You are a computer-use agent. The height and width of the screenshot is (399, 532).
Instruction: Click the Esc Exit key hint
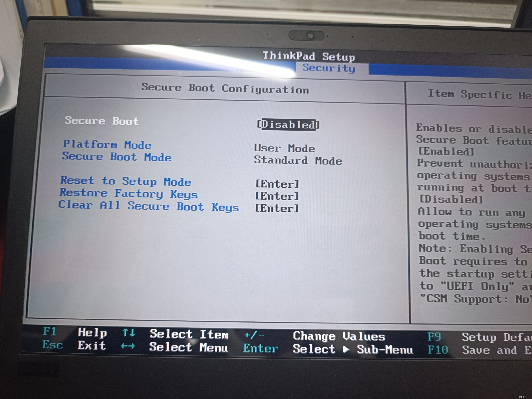pos(53,345)
